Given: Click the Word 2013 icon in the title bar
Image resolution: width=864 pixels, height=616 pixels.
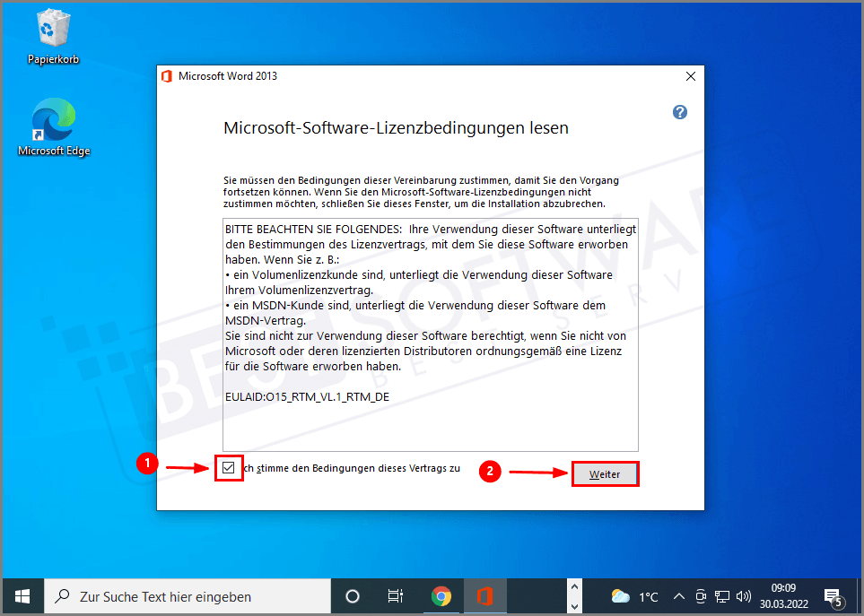Looking at the screenshot, I should pos(166,76).
